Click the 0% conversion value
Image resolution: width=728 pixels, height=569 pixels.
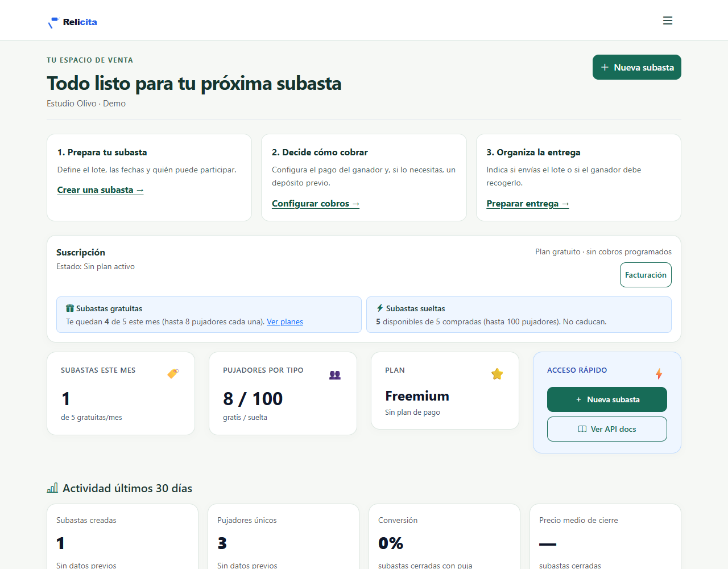pyautogui.click(x=391, y=543)
